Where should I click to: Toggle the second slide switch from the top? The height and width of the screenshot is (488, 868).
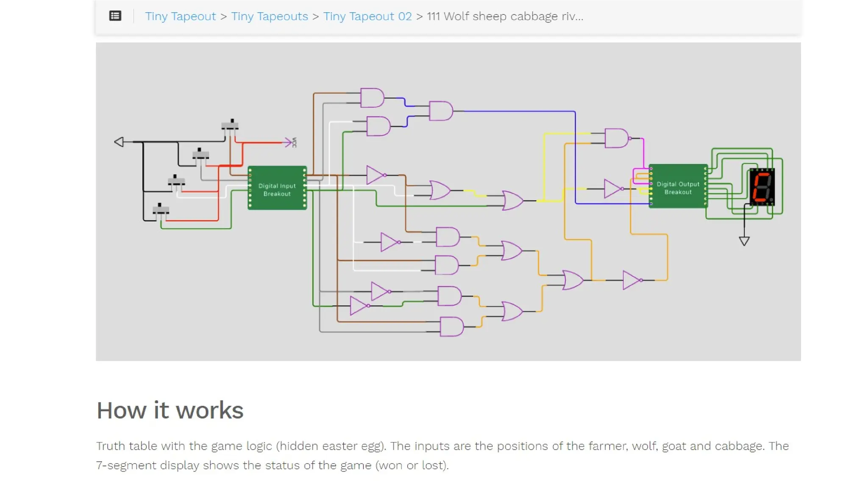tap(200, 154)
